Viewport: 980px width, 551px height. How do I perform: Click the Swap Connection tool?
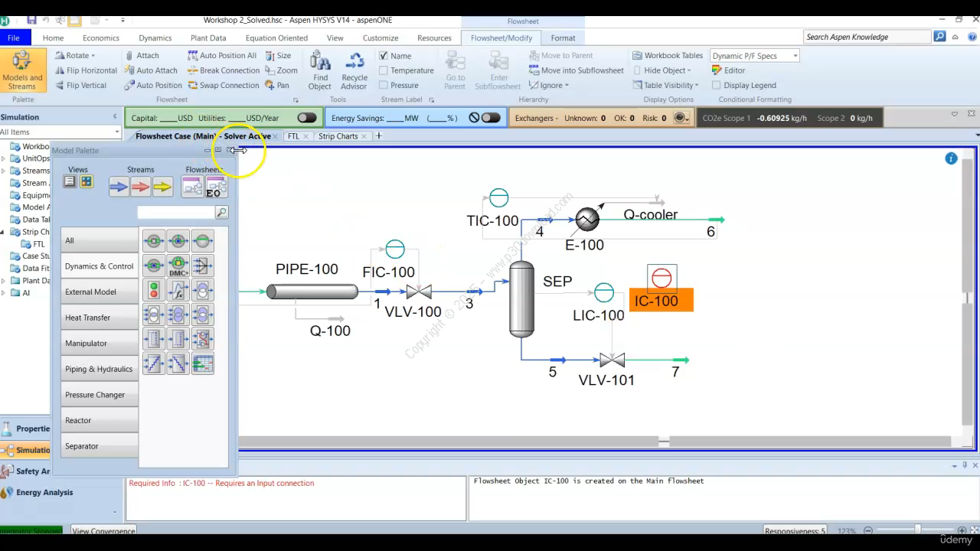tap(224, 85)
